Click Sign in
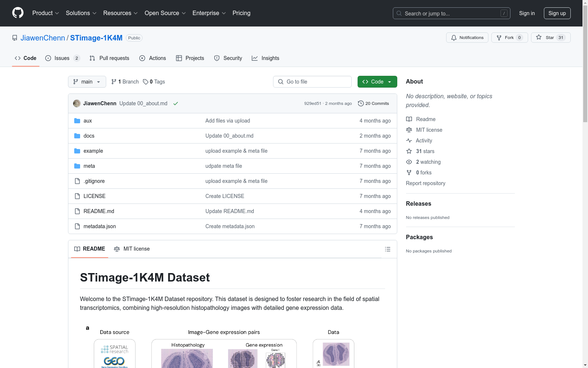 coord(527,13)
